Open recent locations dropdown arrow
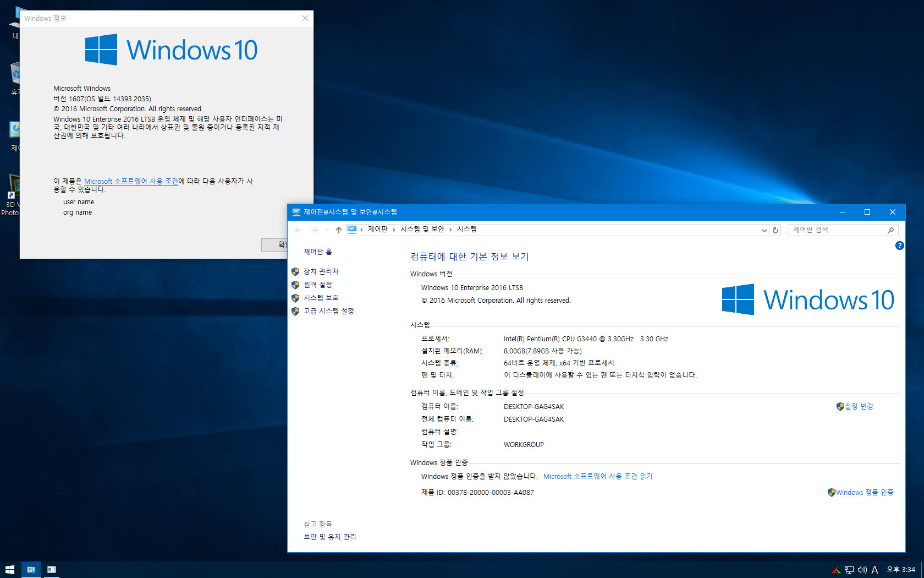924x578 pixels. point(327,230)
